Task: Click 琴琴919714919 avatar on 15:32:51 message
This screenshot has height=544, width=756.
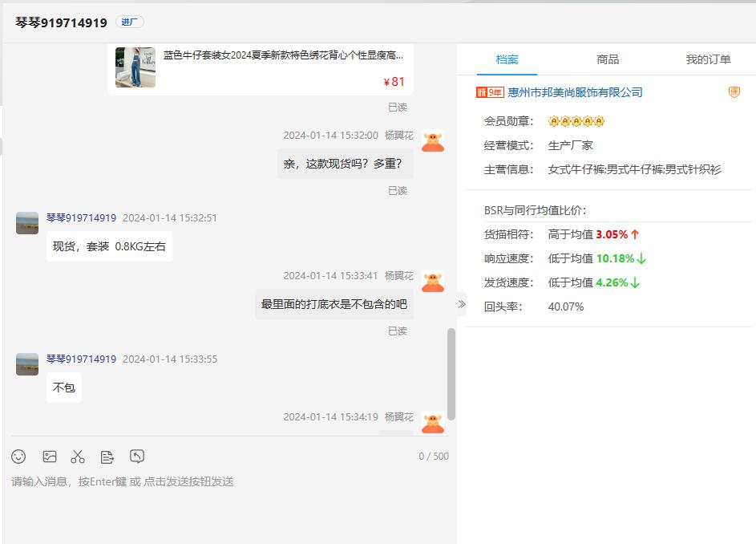Action: (27, 223)
